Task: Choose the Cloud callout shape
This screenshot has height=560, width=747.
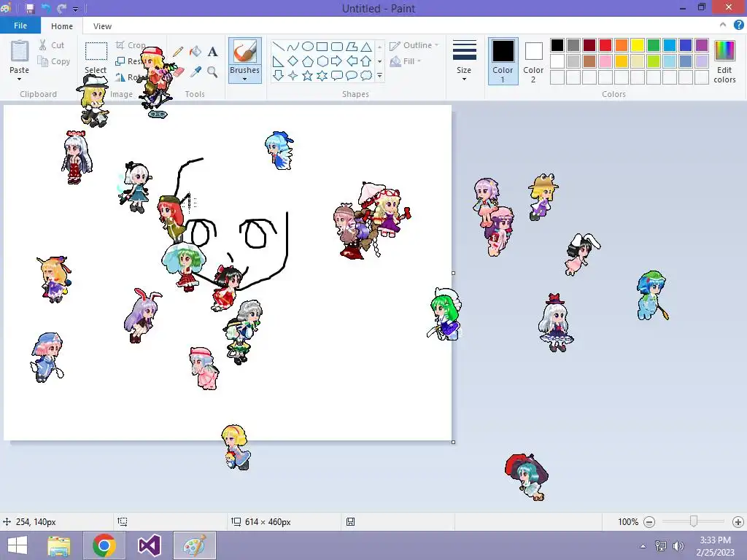Action: tap(366, 75)
